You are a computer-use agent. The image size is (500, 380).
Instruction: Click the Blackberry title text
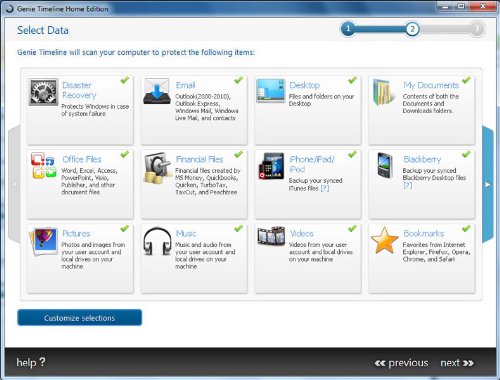tap(422, 159)
